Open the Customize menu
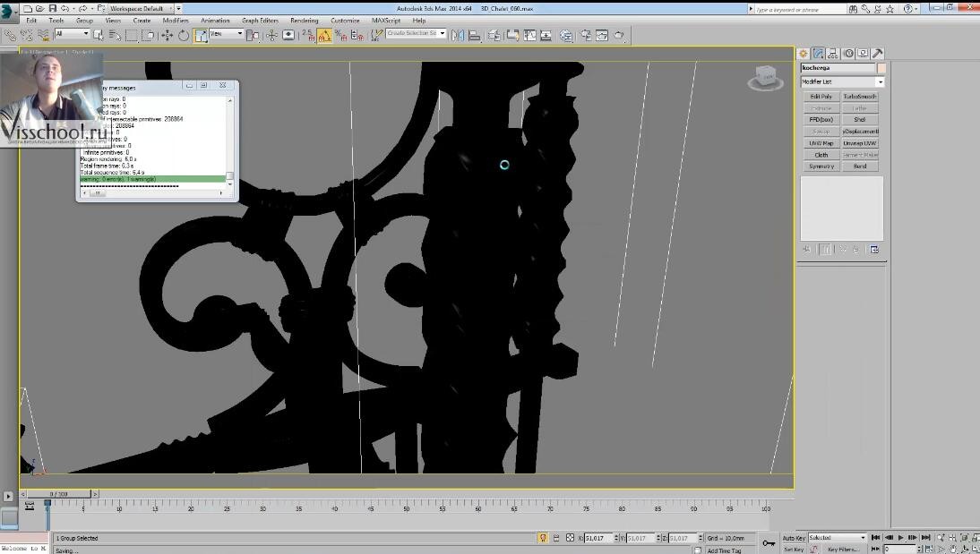This screenshot has height=554, width=980. (x=345, y=21)
